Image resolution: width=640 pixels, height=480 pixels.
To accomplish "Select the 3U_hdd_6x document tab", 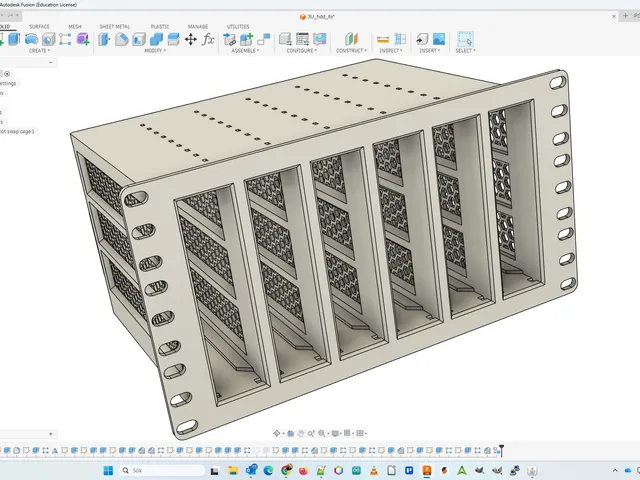I will [x=317, y=16].
